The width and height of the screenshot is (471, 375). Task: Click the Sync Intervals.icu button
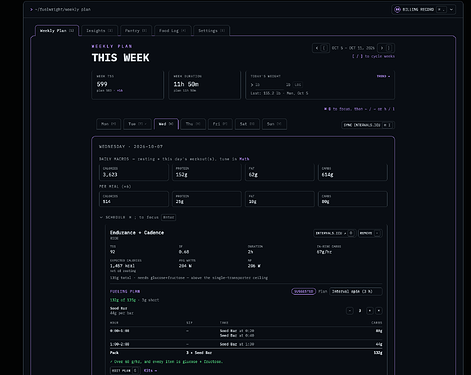368,125
